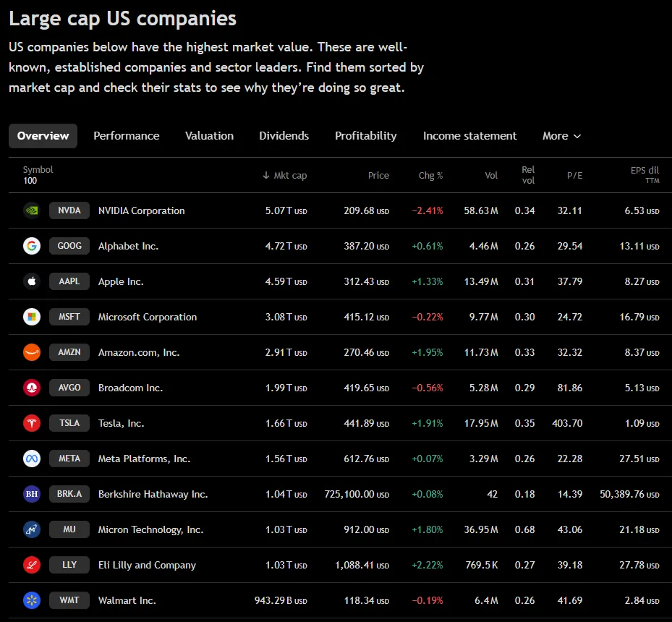Screen dimensions: 672x622
Task: Sort by the Chg % column header
Action: click(430, 175)
